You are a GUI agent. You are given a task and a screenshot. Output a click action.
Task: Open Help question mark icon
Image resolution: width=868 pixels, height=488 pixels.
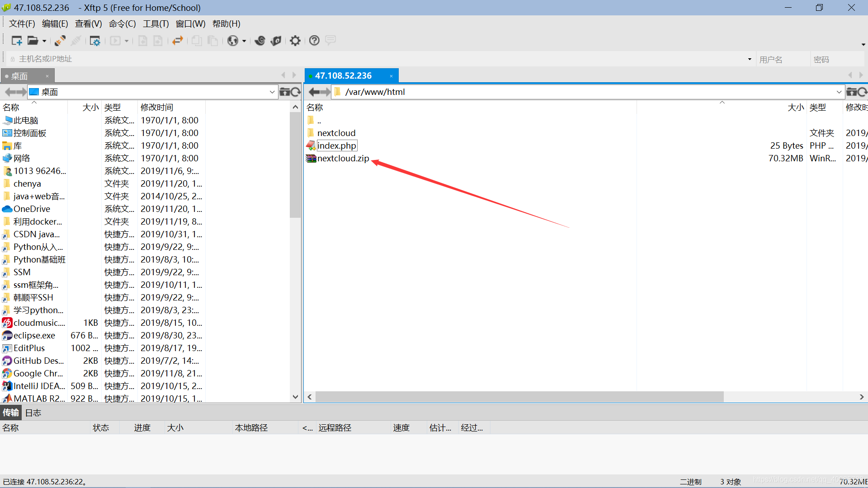(314, 41)
